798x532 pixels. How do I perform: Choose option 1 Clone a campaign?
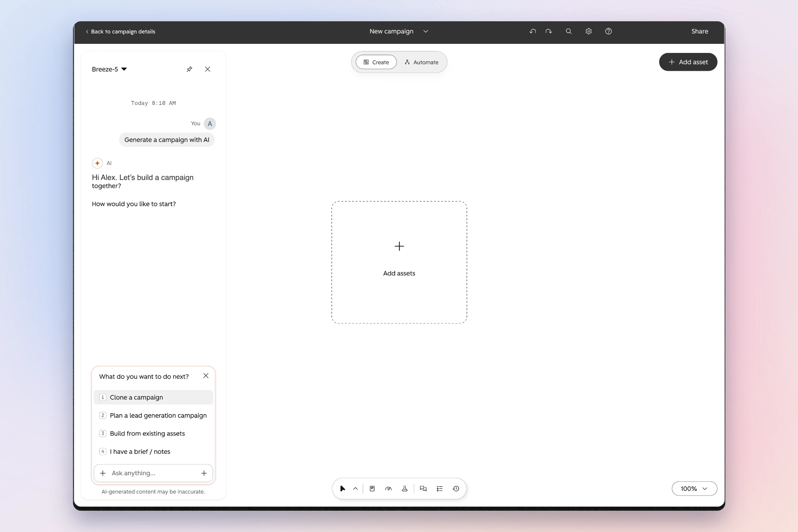(x=153, y=397)
